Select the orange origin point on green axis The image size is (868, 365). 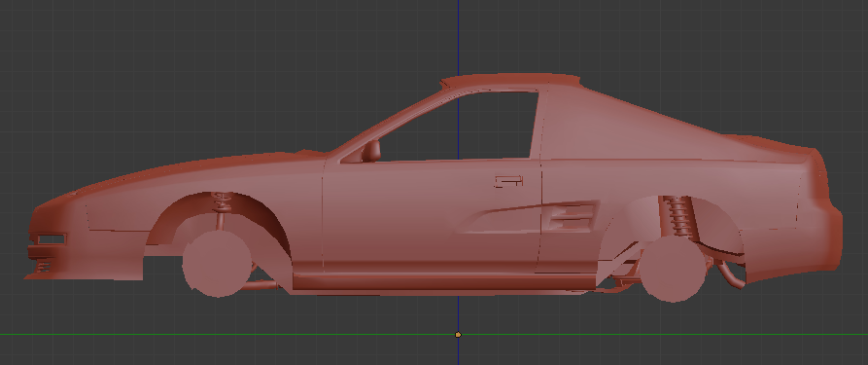click(x=458, y=335)
